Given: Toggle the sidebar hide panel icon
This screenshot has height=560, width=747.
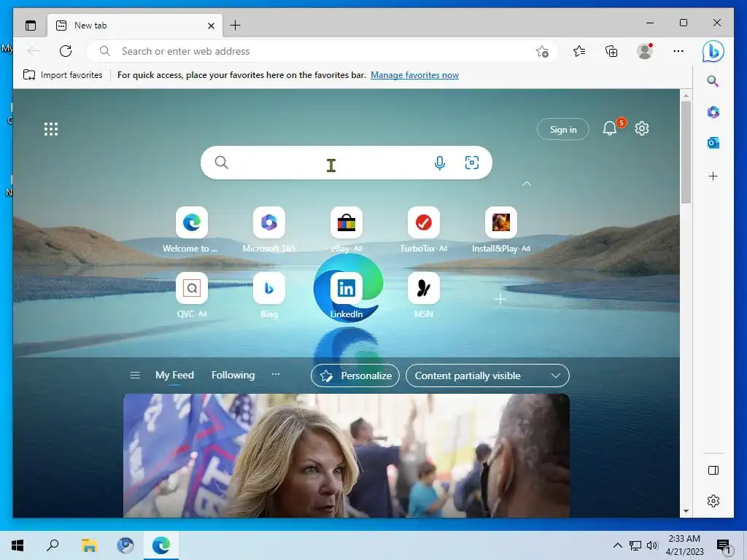Looking at the screenshot, I should tap(713, 470).
